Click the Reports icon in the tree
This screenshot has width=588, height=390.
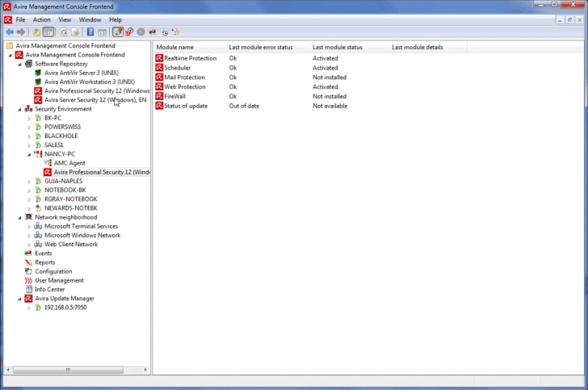28,262
